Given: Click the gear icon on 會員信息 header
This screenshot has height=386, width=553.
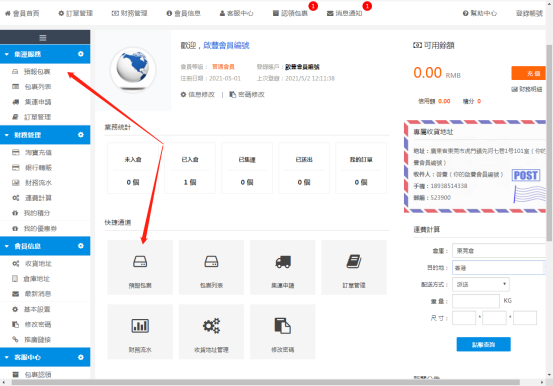Looking at the screenshot, I should pyautogui.click(x=81, y=246).
